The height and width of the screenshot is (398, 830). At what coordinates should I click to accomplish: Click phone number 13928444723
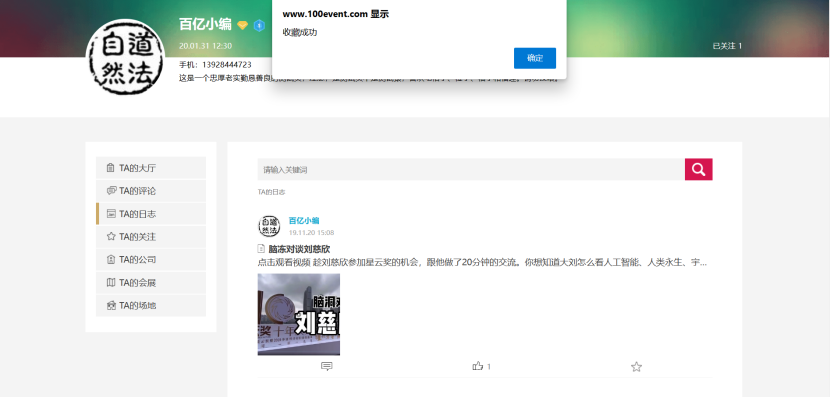pyautogui.click(x=227, y=65)
